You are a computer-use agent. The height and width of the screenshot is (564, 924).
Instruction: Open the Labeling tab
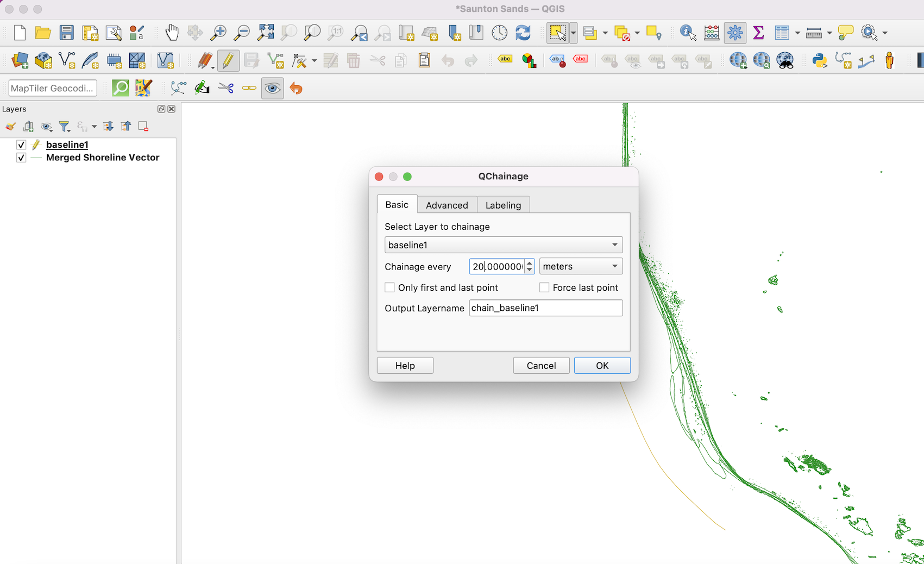click(503, 205)
